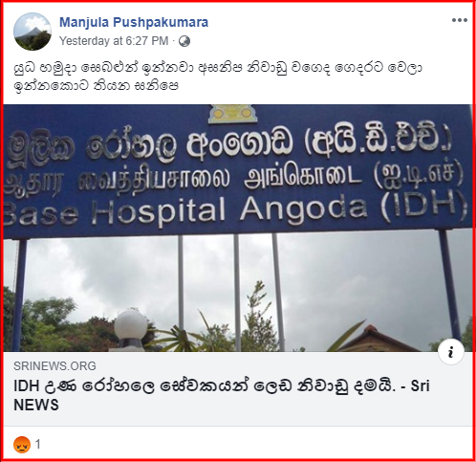Click the Tamil line on the hospital sign
The height and width of the screenshot is (462, 476).
point(233,176)
